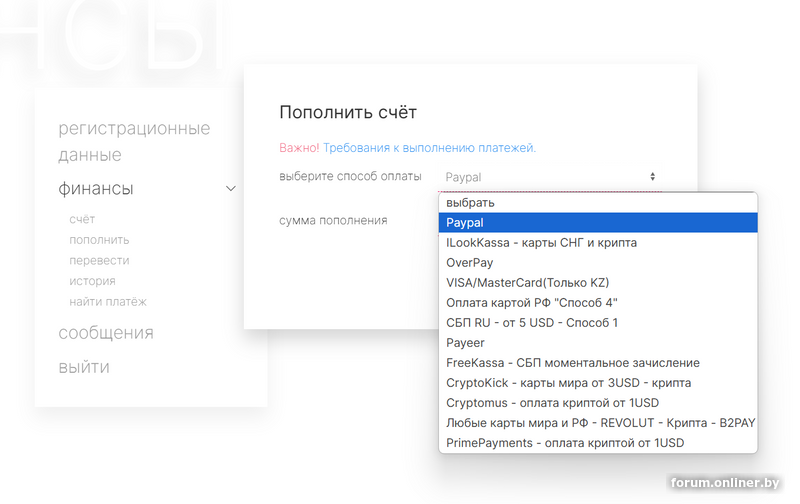Choose Paypal in the payment list
The width and height of the screenshot is (800, 504).
(465, 223)
